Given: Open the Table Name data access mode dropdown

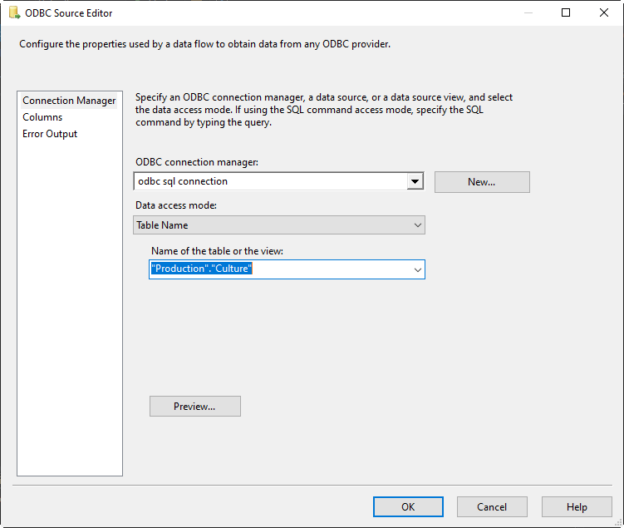Looking at the screenshot, I should click(x=279, y=225).
